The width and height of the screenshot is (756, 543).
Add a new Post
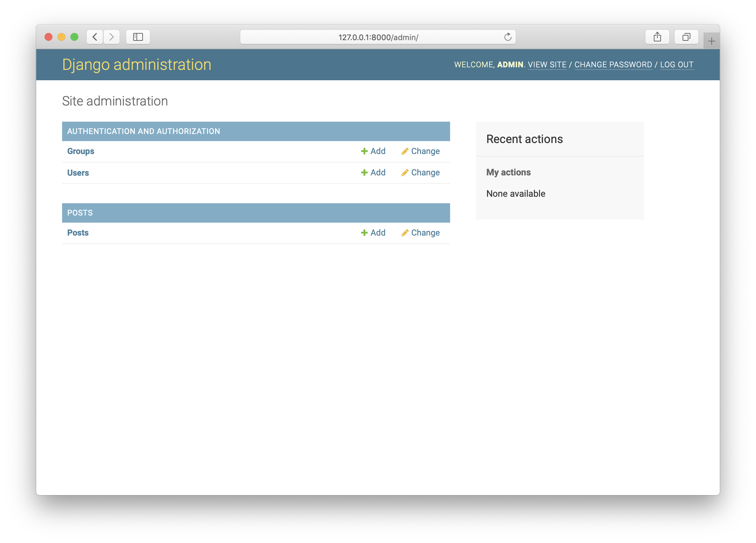373,232
